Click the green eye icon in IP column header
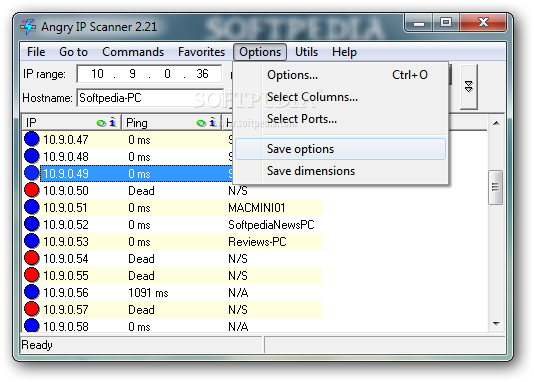This screenshot has height=382, width=534. tap(101, 123)
